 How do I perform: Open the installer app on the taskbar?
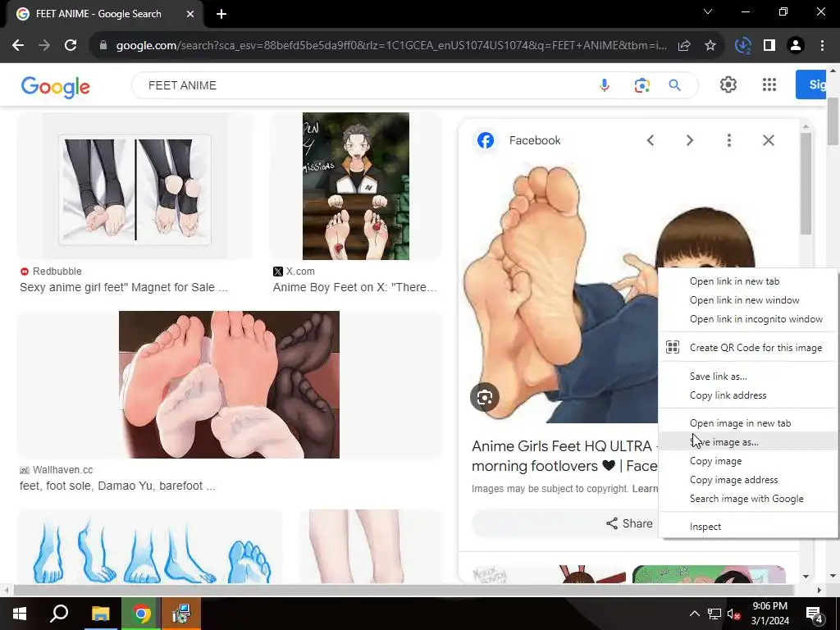coord(181,614)
